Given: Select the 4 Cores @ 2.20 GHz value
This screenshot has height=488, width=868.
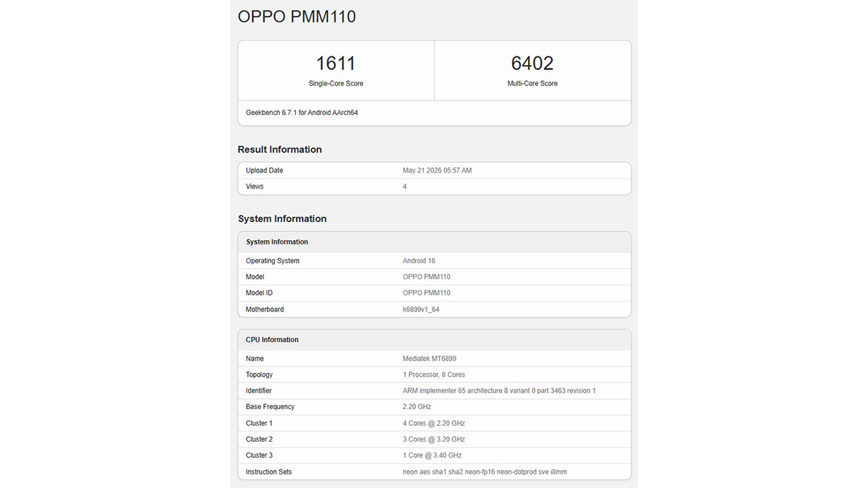Looking at the screenshot, I should (434, 423).
